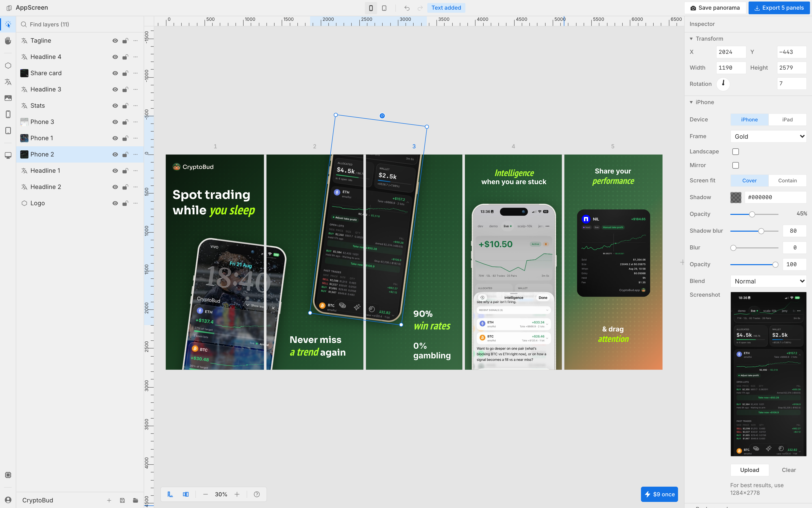
Task: Open more options for Phone 1 layer
Action: (x=136, y=138)
